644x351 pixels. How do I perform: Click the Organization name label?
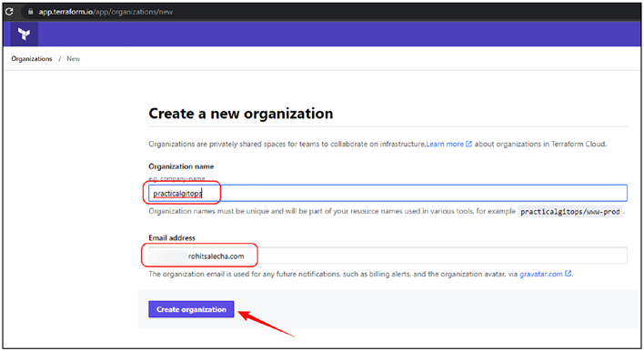(181, 166)
